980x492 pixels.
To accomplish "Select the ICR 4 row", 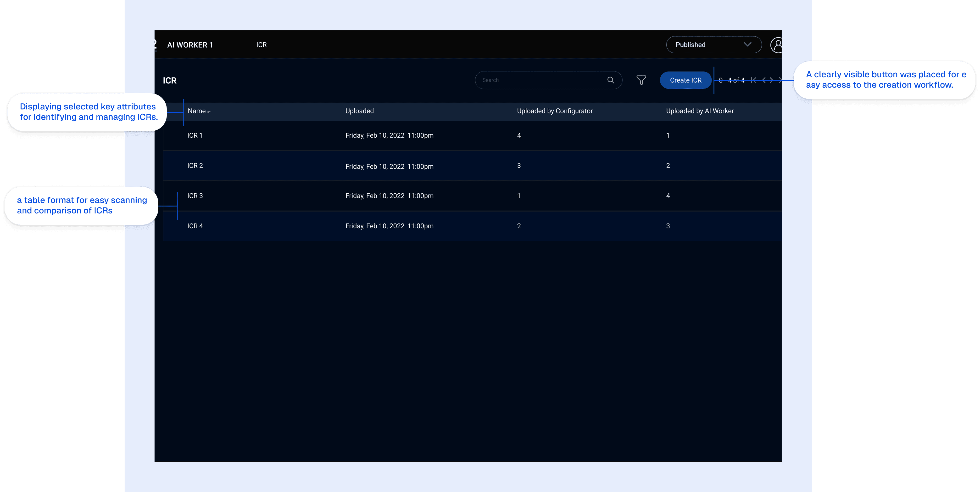I will [x=195, y=226].
